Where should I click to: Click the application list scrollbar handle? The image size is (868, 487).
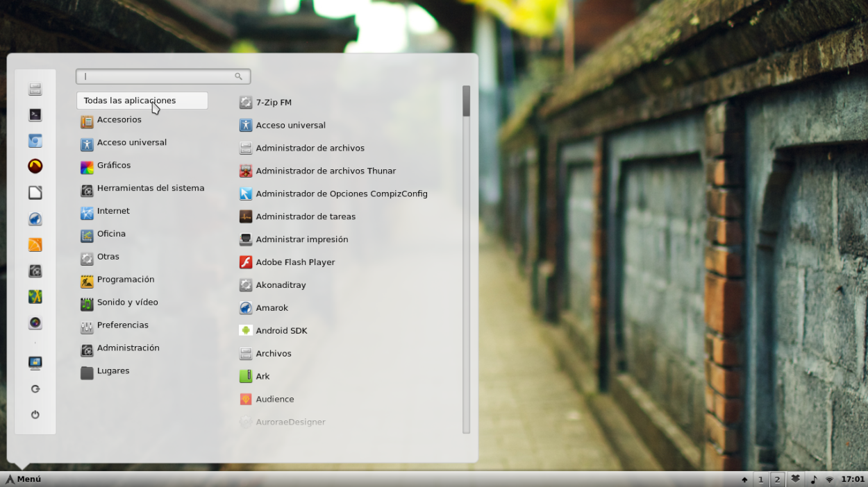coord(466,101)
